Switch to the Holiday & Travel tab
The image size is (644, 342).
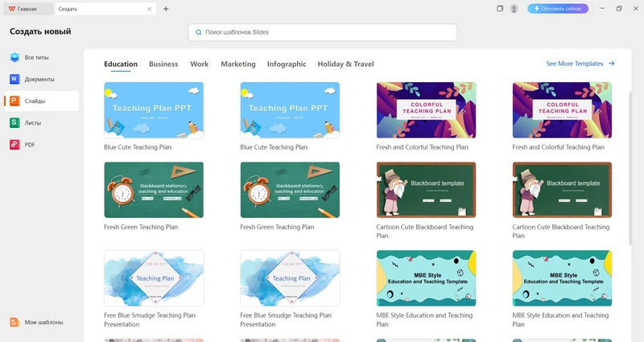point(346,64)
